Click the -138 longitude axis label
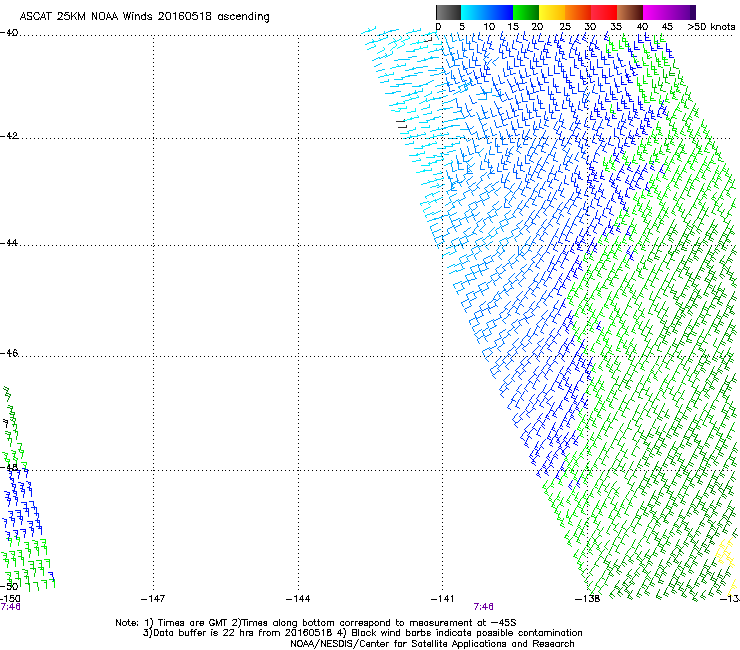 click(x=588, y=599)
